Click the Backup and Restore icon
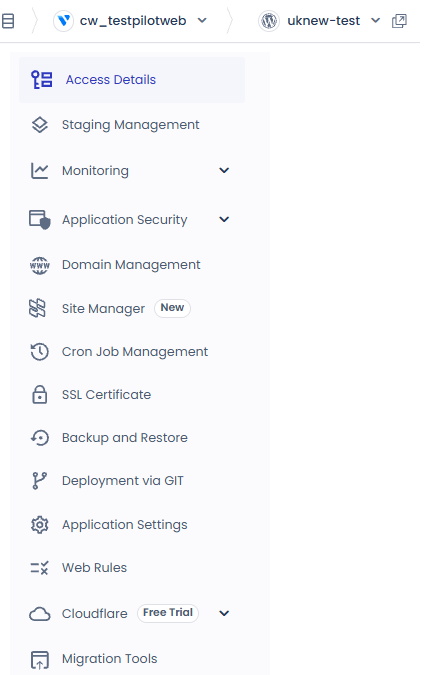The height and width of the screenshot is (675, 430). tap(40, 438)
